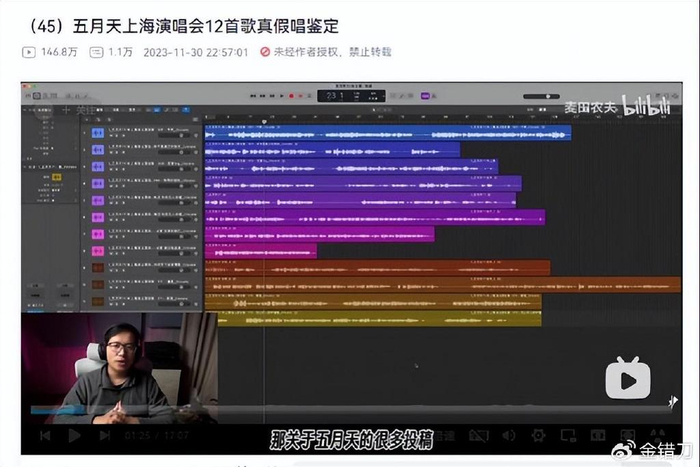Screen dimensions: 700x467
Task: Click the +关注 follow button overlay
Action: tap(79, 110)
